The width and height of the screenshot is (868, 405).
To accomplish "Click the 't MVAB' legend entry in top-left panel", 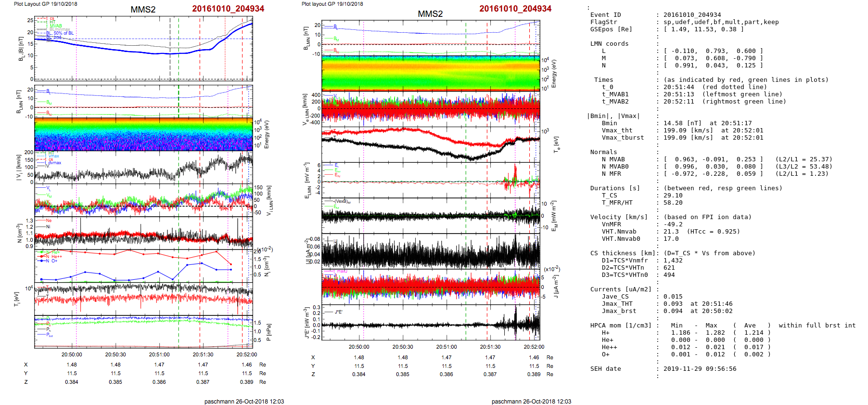I will [x=53, y=26].
